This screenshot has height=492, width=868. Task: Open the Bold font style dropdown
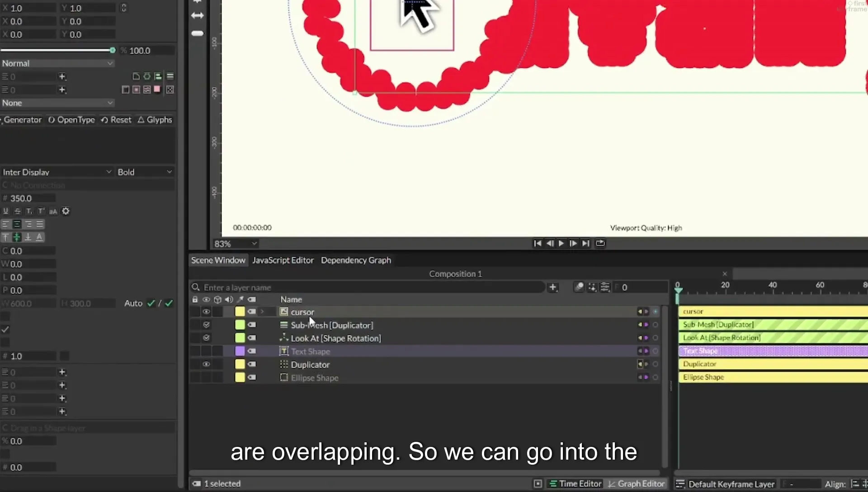pyautogui.click(x=145, y=172)
